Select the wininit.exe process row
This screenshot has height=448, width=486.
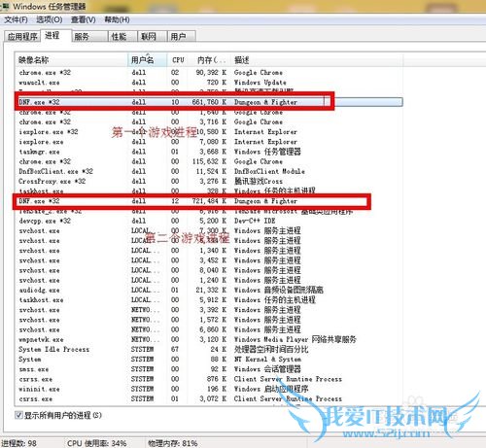coord(209,389)
